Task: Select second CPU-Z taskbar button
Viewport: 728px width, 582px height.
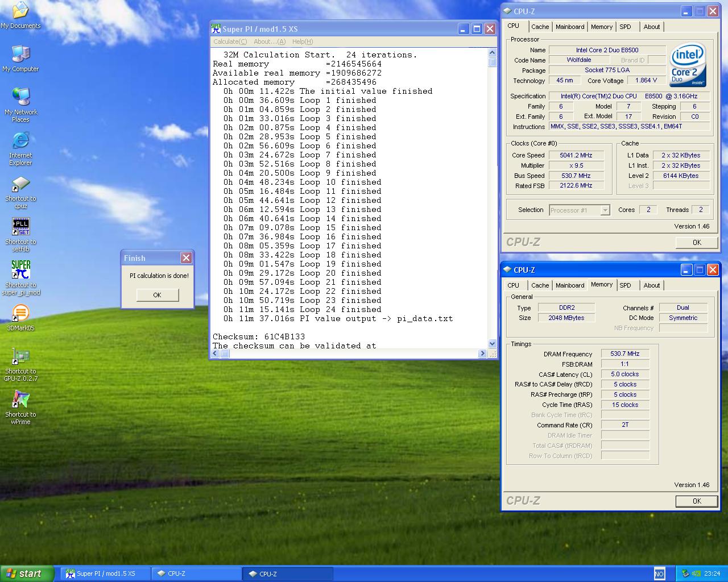Action: (288, 573)
